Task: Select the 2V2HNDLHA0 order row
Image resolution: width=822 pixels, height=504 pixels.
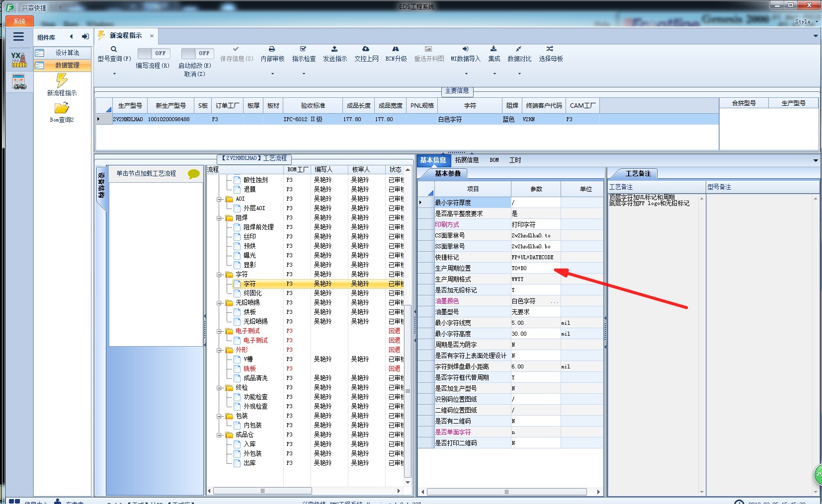Action: click(407, 119)
